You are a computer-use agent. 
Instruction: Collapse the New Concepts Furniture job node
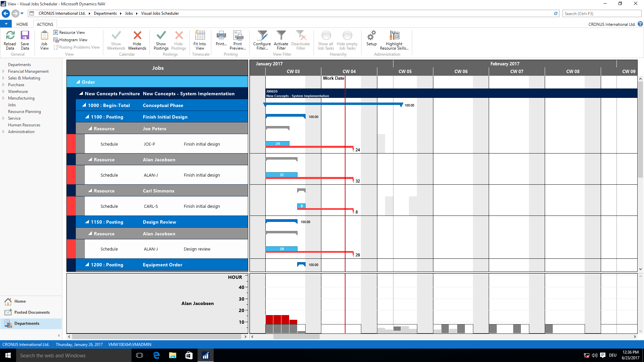(x=81, y=93)
